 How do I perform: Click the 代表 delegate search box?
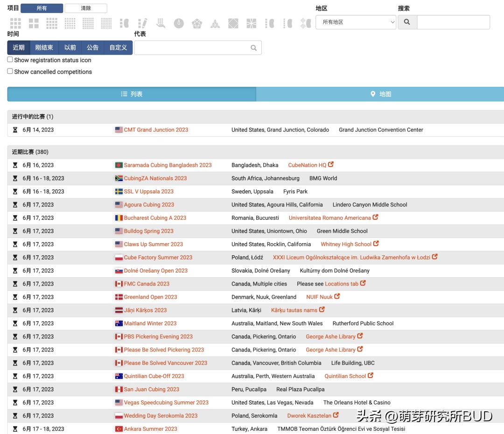[192, 48]
